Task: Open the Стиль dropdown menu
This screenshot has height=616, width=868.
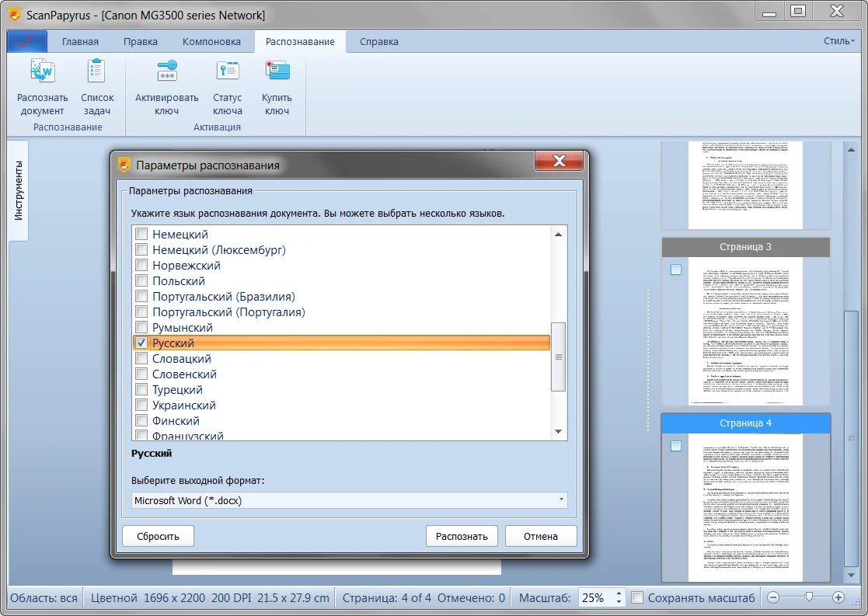Action: tap(838, 42)
